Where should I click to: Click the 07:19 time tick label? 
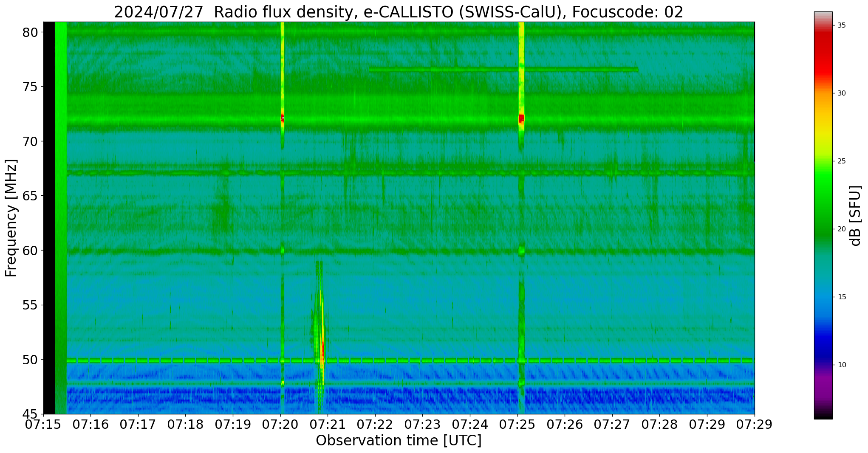pos(233,425)
